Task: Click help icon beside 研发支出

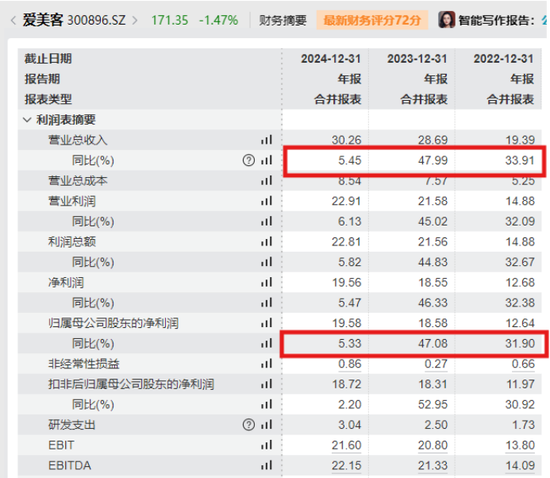Action: point(249,425)
